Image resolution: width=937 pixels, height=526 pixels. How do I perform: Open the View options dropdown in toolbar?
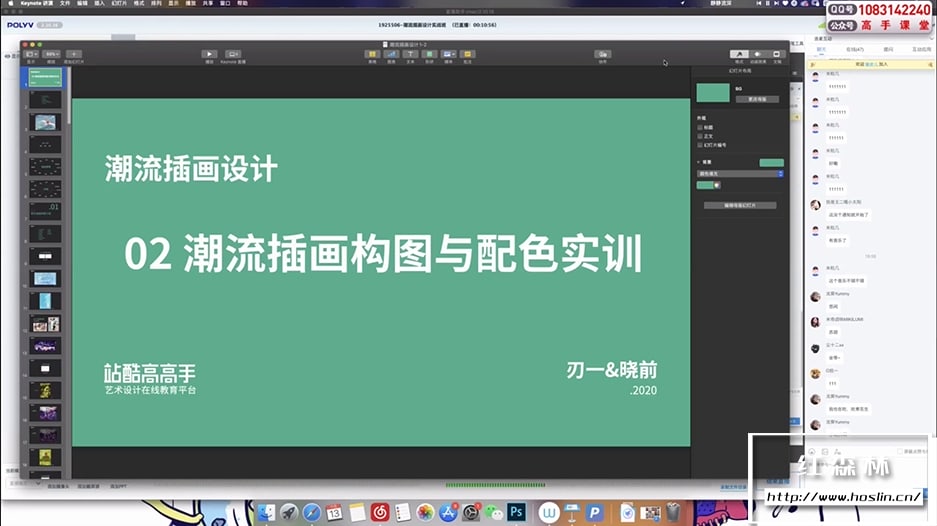click(31, 54)
